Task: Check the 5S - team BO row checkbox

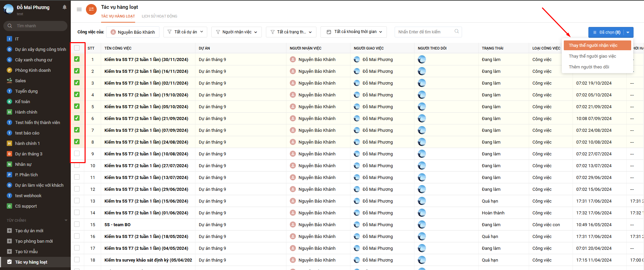Action: click(x=77, y=224)
